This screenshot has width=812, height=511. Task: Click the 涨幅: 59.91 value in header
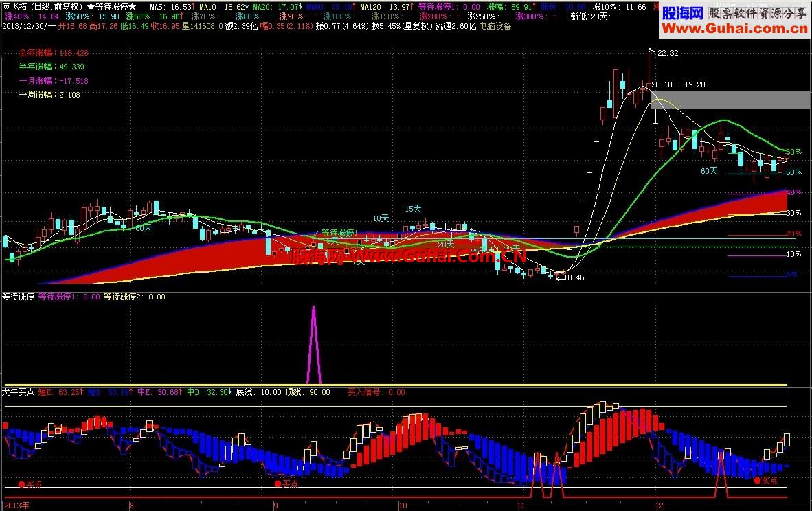click(x=512, y=7)
